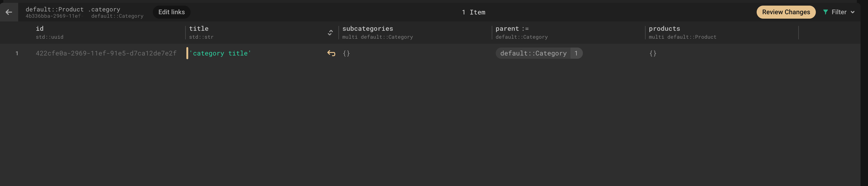Open the Edit links button
Image resolution: width=868 pixels, height=186 pixels.
coord(171,12)
